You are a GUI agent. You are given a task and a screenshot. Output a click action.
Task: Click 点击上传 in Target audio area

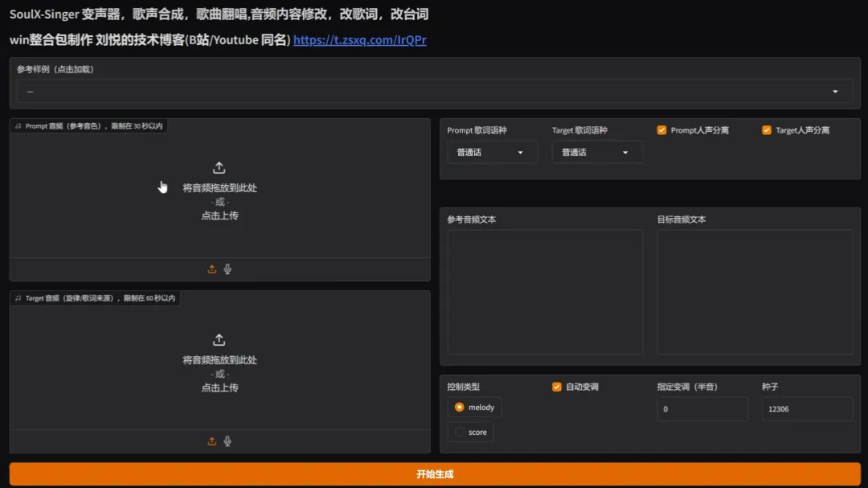[x=219, y=388]
